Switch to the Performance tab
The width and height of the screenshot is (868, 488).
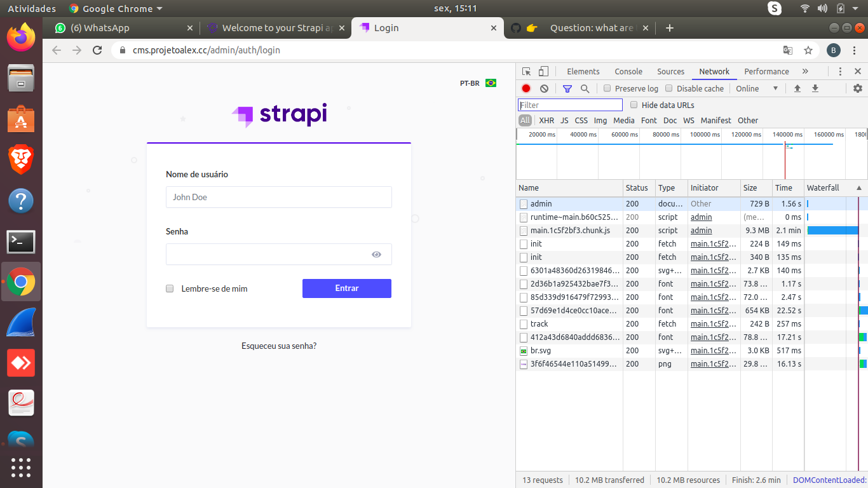pos(766,71)
